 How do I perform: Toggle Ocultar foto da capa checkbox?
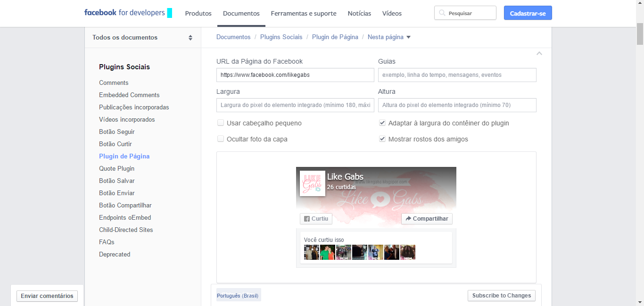220,139
